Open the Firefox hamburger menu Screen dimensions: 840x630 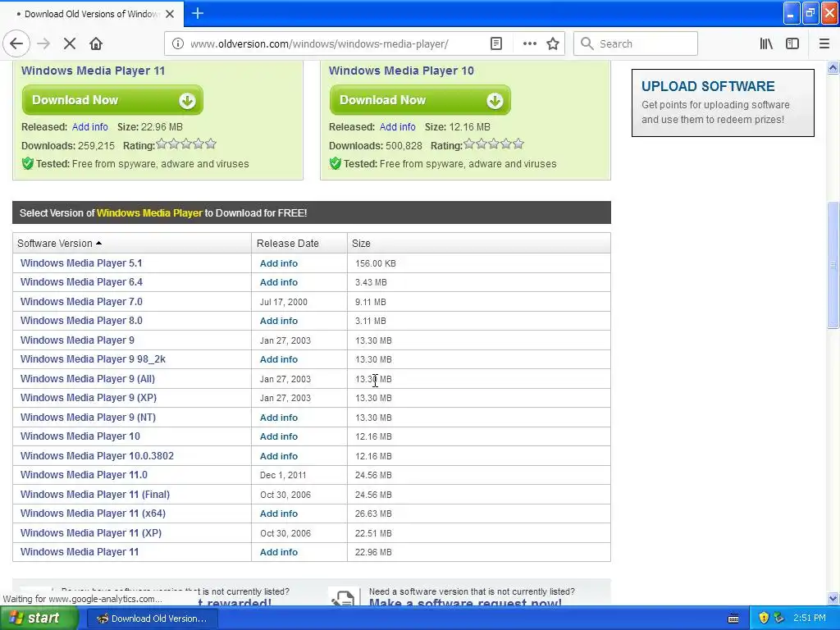(824, 44)
